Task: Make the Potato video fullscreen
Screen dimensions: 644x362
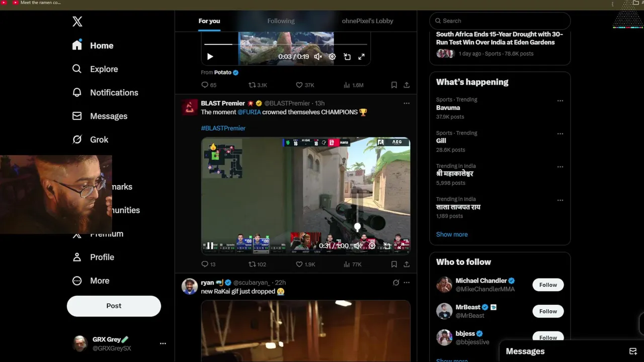Action: pos(361,57)
